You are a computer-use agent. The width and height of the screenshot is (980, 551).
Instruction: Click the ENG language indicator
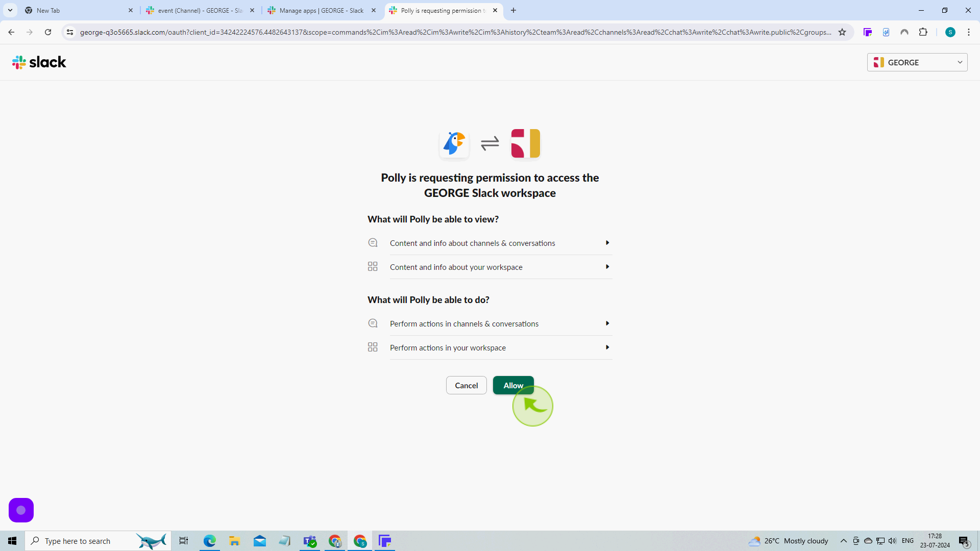(x=908, y=541)
